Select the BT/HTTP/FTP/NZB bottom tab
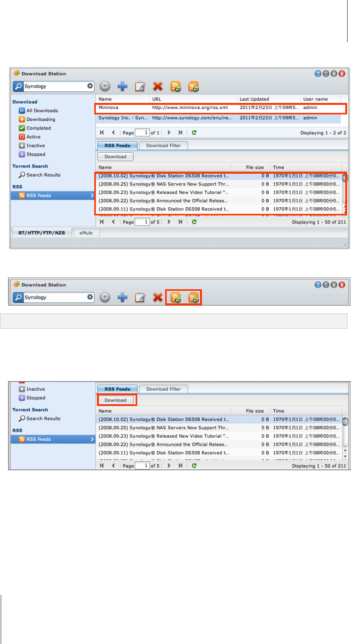Viewport: 351px width, 644px height. [42, 233]
